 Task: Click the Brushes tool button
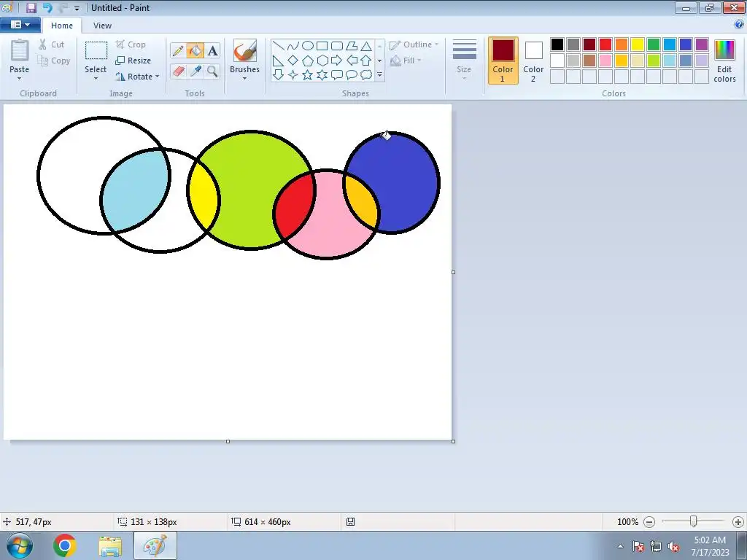click(x=245, y=51)
